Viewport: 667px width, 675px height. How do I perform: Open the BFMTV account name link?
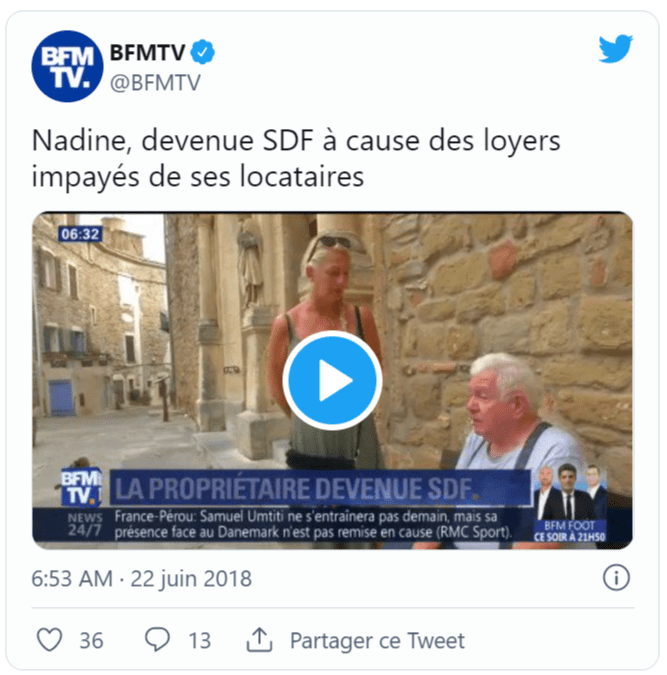[148, 53]
